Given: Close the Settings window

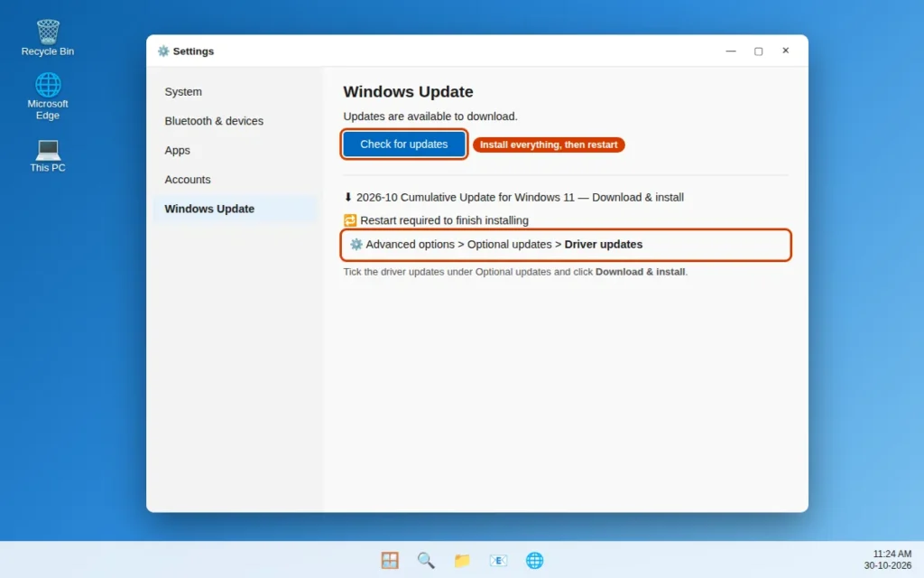Looking at the screenshot, I should coord(786,51).
